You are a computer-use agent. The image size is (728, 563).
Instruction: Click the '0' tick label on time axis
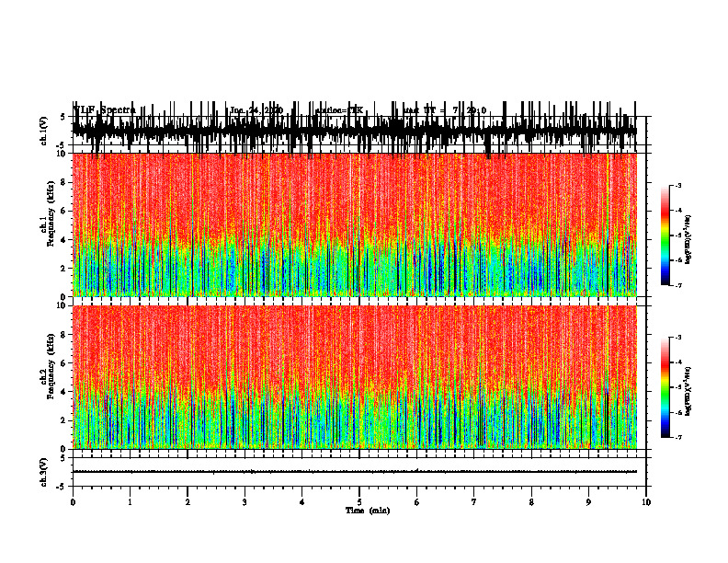pyautogui.click(x=73, y=501)
